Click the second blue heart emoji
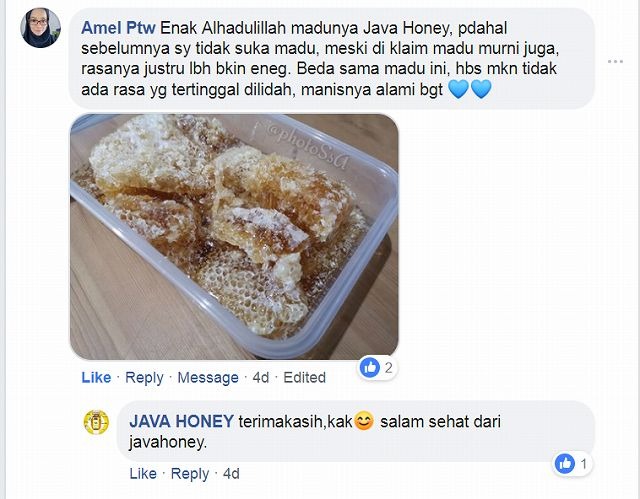640x499 pixels. tap(481, 89)
